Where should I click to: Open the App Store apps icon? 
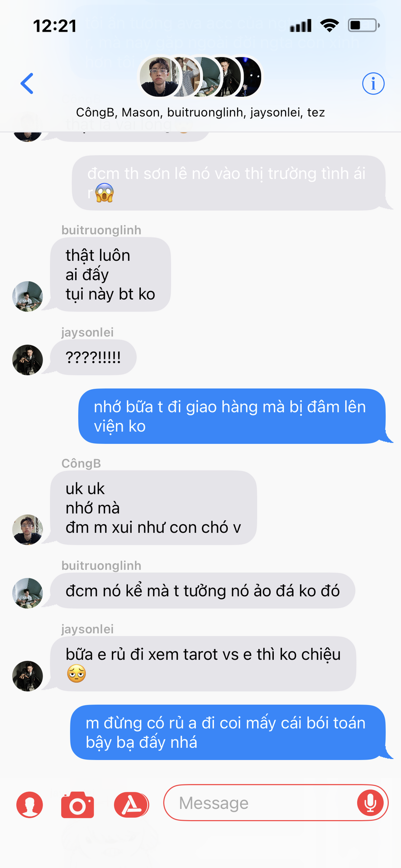tap(131, 805)
